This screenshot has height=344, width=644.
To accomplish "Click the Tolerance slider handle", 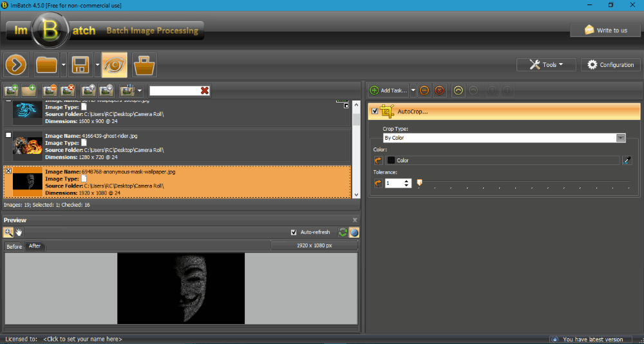I will coord(419,183).
